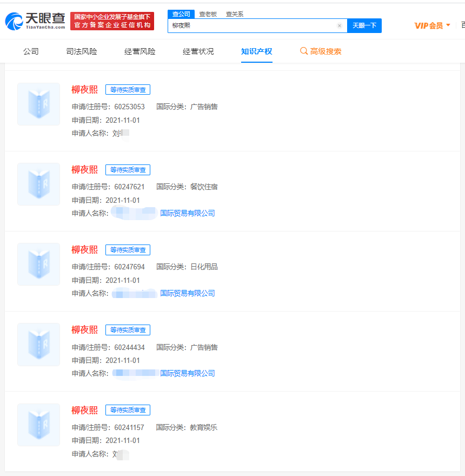Switch to the 经营状况 tab
The width and height of the screenshot is (465, 476).
(198, 51)
